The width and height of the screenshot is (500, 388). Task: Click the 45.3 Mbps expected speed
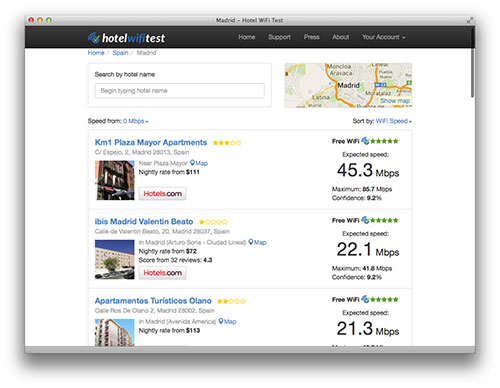[368, 170]
